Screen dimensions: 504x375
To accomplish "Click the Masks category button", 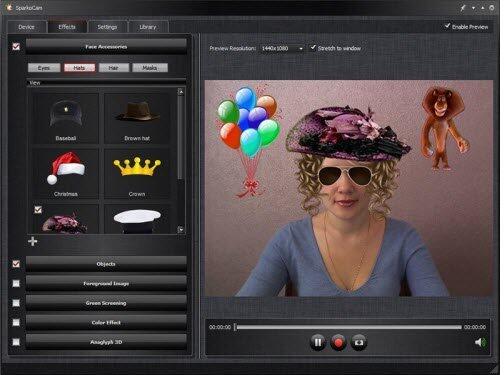I will click(150, 68).
